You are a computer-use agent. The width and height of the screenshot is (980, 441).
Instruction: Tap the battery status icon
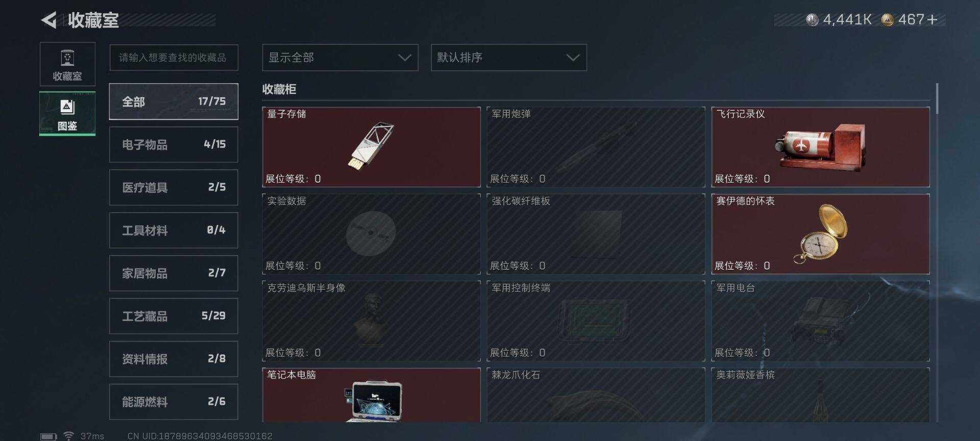tap(49, 436)
